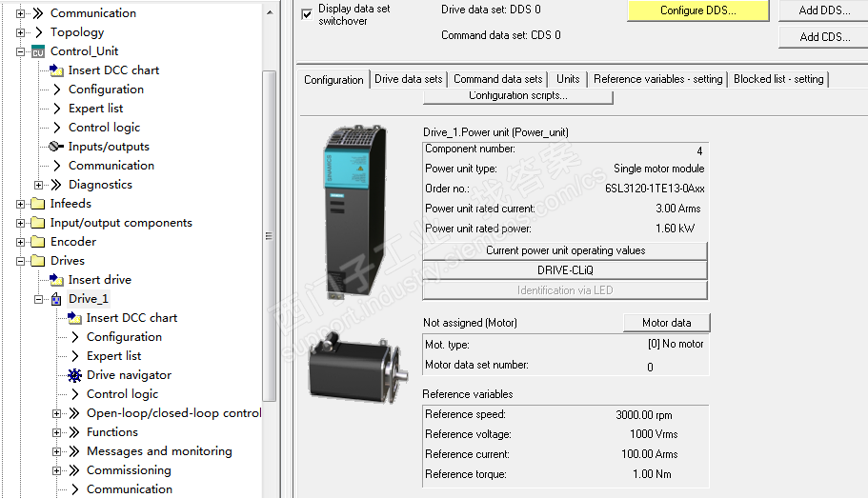
Task: Expand the Input/output components node
Action: coord(20,223)
